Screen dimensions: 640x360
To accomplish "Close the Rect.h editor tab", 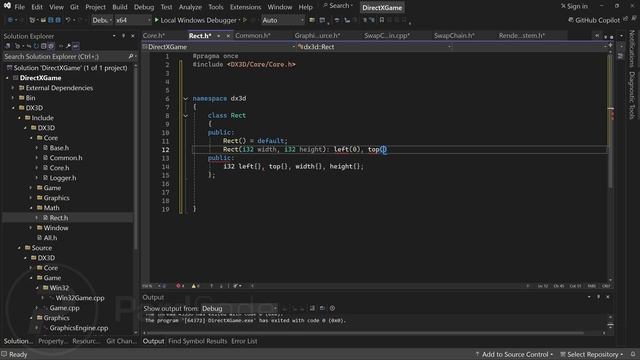I will 228,36.
